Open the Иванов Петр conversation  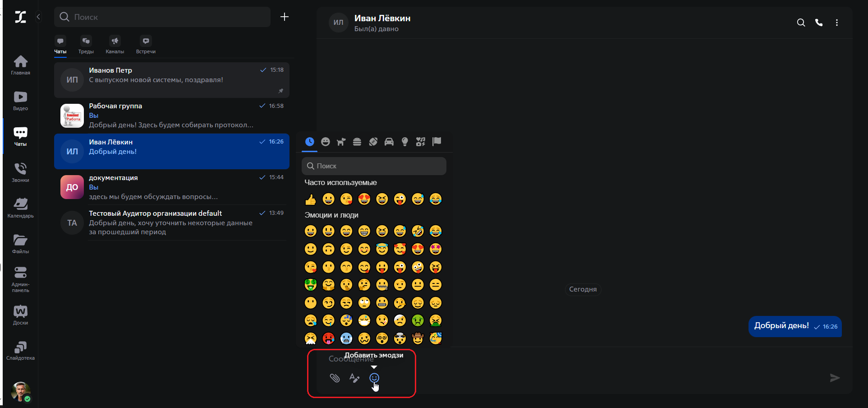point(171,80)
